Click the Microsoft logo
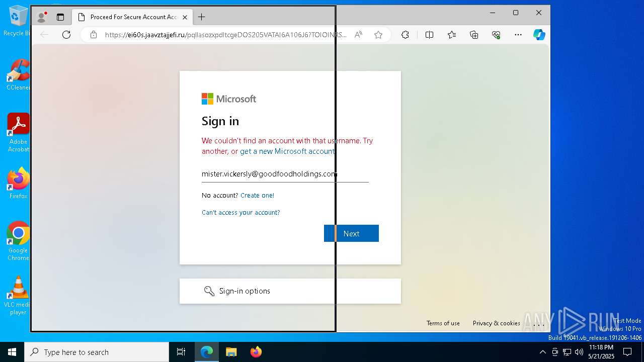Screen dimensions: 644x362 click(229, 99)
